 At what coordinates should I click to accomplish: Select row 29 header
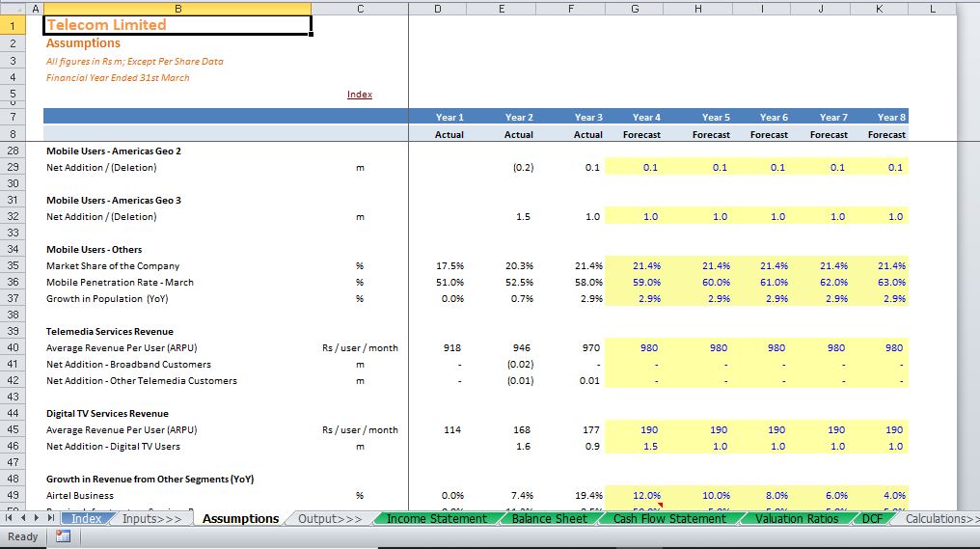coord(14,168)
